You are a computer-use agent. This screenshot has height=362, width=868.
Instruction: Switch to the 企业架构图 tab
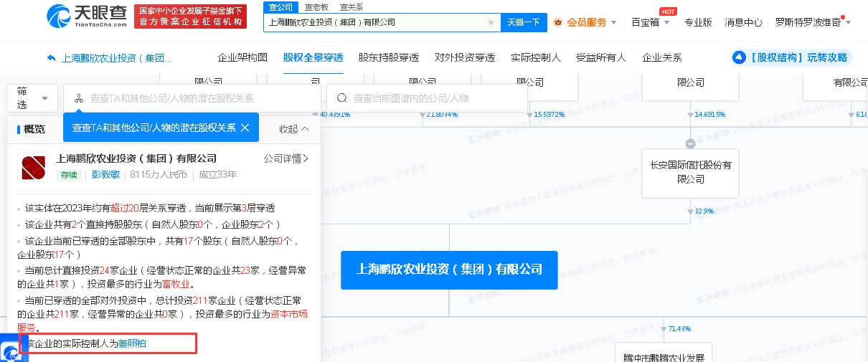pyautogui.click(x=242, y=57)
